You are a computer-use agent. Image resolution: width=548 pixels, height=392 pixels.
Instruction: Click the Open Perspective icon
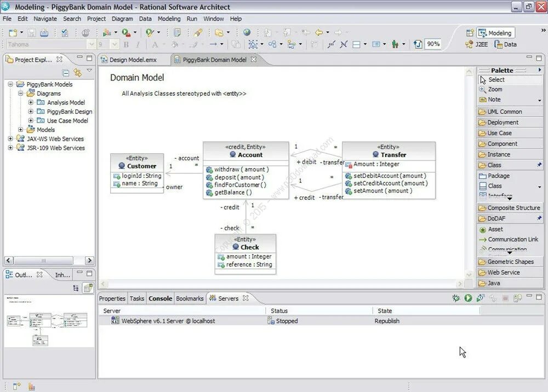point(470,33)
